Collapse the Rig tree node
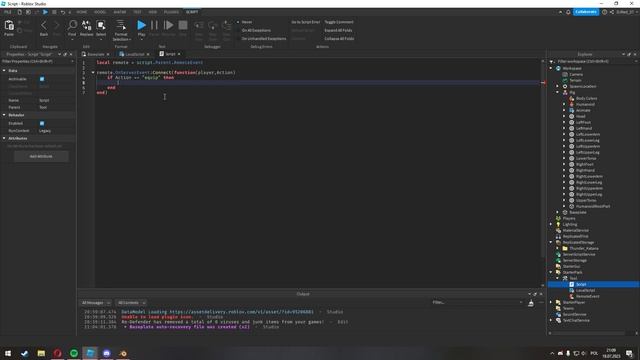Image resolution: width=640 pixels, height=360 pixels. point(558,93)
